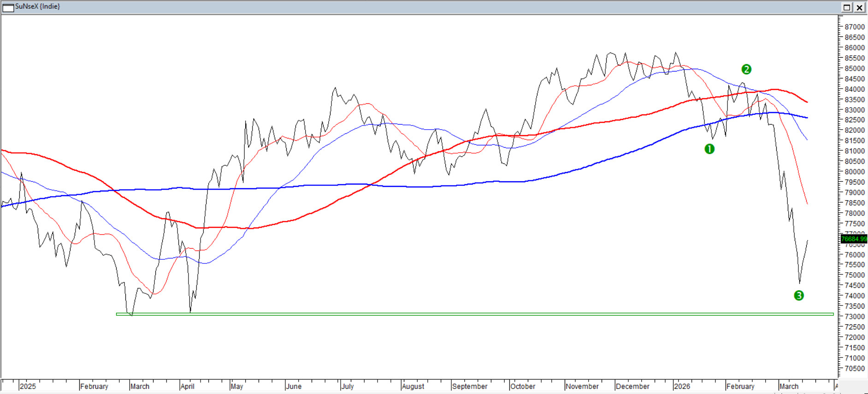Select the green circle marker numbered 3
Screen dimensions: 868x394
[x=799, y=296]
